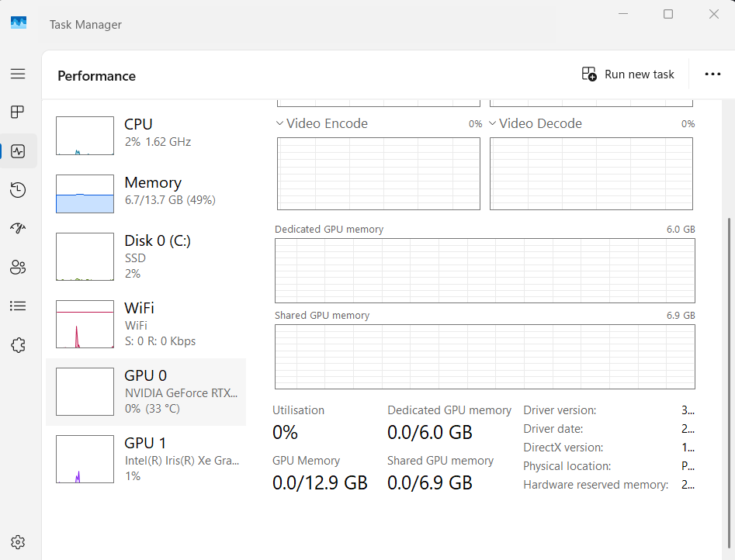735x560 pixels.
Task: Maximize the Task Manager window
Action: pyautogui.click(x=668, y=14)
